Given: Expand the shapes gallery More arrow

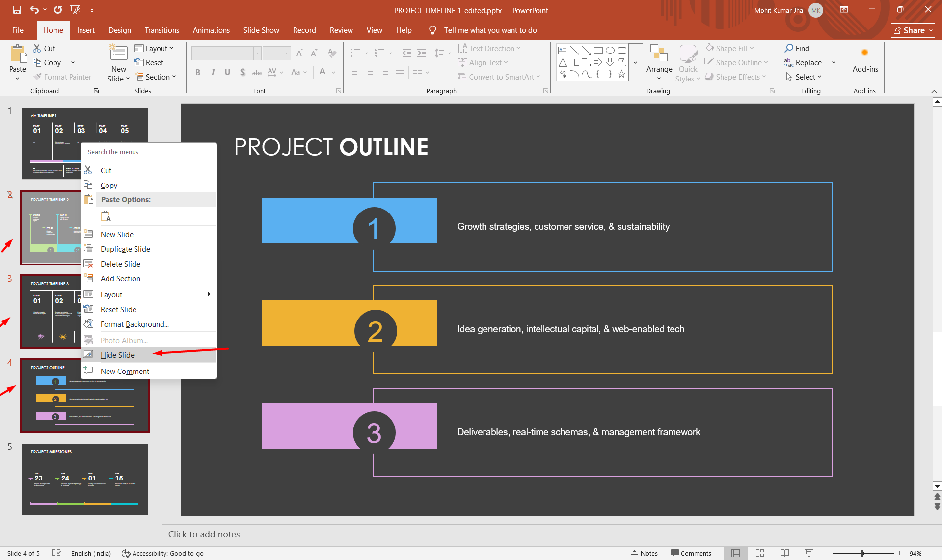Looking at the screenshot, I should click(635, 62).
